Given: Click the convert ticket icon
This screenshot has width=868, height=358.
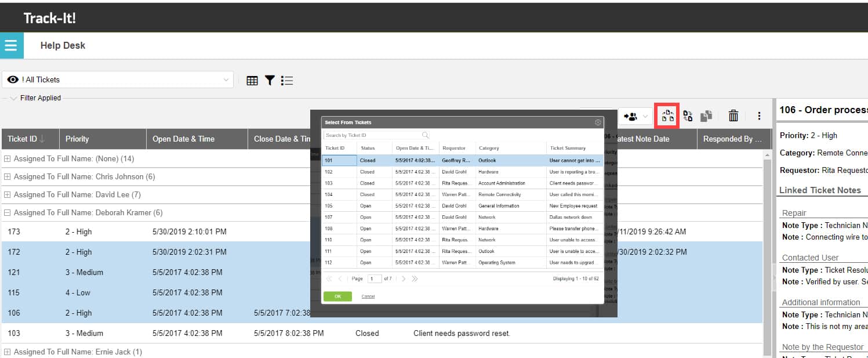Looking at the screenshot, I should [x=688, y=115].
